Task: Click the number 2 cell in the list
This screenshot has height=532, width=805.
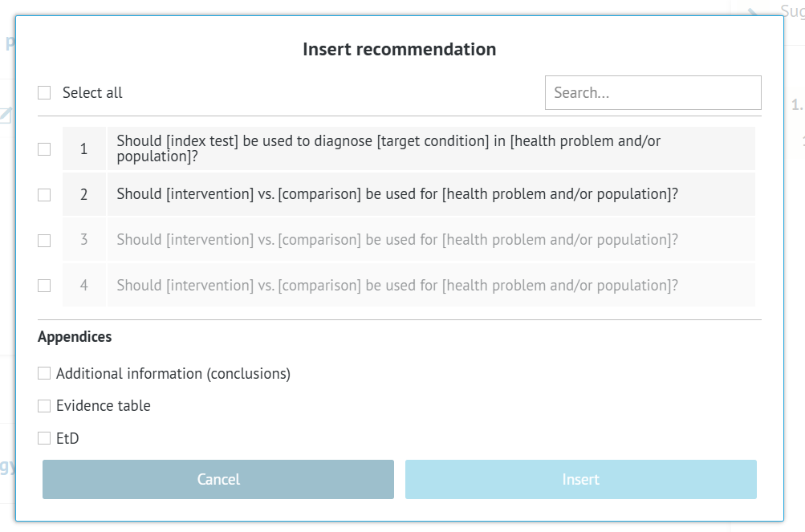Action: [84, 195]
